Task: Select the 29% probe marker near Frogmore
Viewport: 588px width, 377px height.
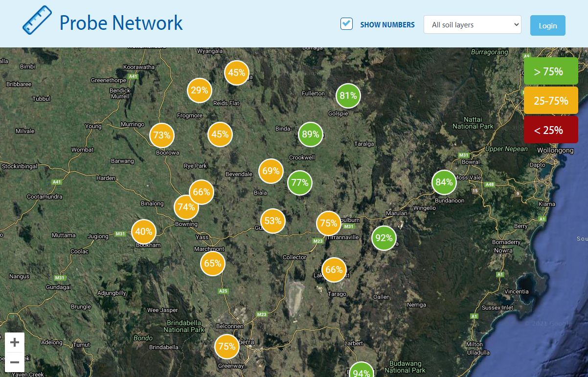Action: pyautogui.click(x=199, y=90)
